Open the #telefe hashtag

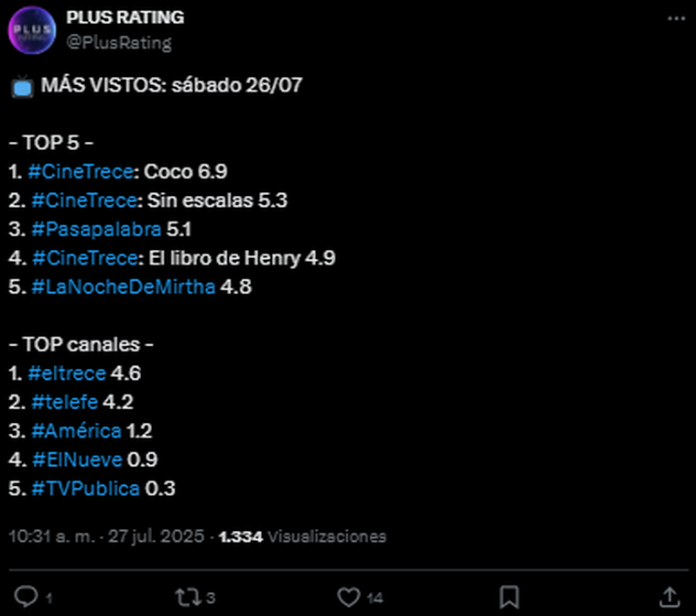[64, 402]
